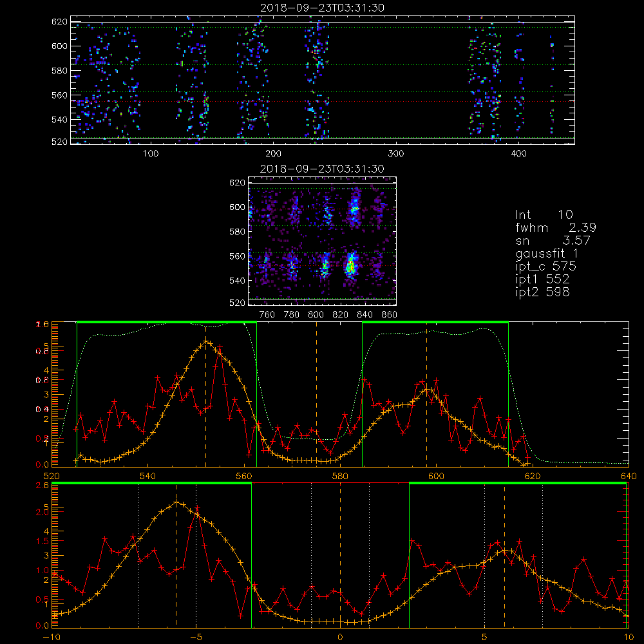
Task: Click x-axis label 540 on profile plot
Action: (x=148, y=476)
